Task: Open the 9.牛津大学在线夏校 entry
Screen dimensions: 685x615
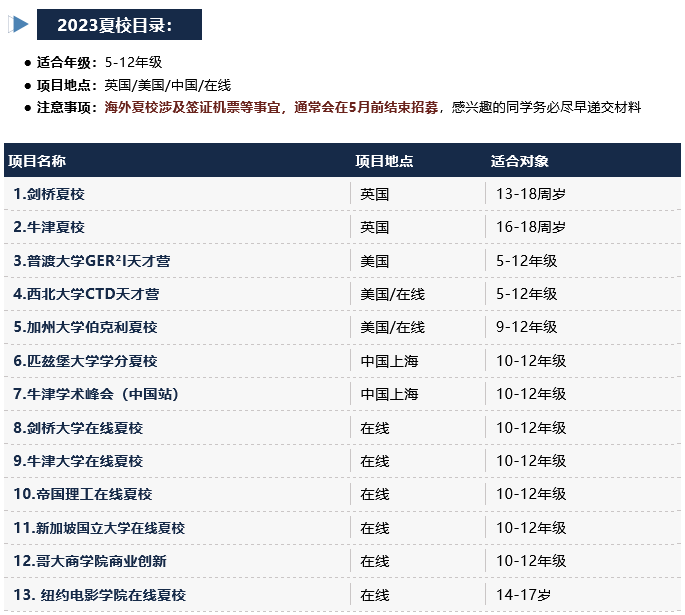Action: [x=78, y=461]
